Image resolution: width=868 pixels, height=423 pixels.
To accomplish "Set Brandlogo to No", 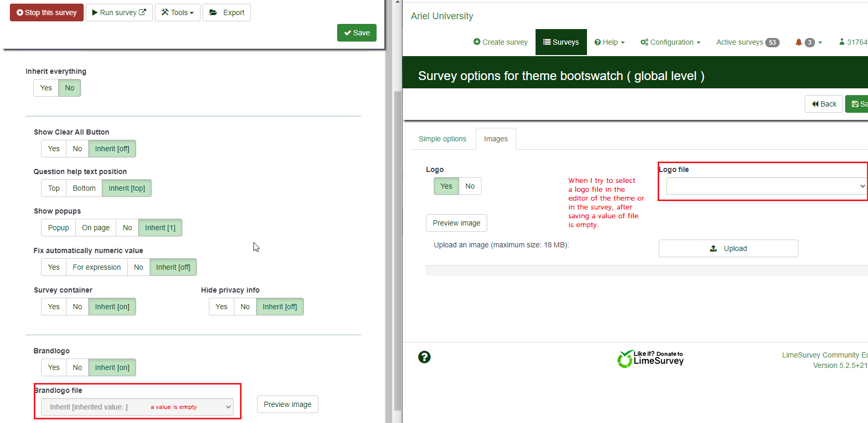I will [x=77, y=367].
